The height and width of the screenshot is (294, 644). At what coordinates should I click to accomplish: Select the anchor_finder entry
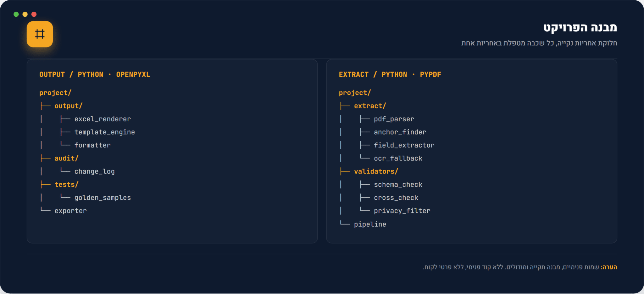[x=400, y=132]
